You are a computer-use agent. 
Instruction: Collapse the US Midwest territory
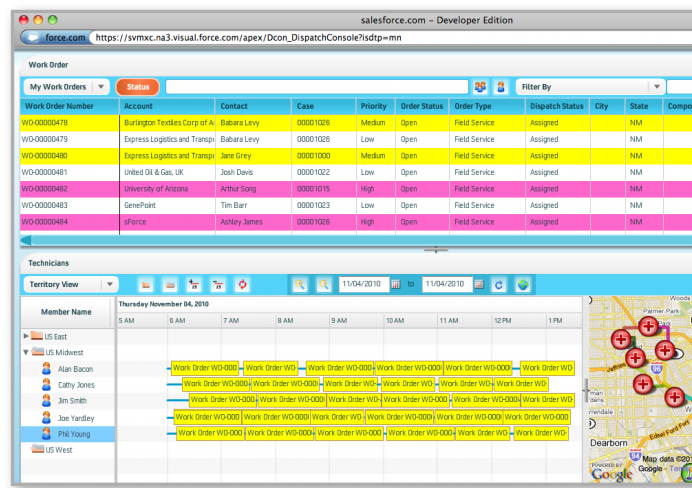(26, 352)
